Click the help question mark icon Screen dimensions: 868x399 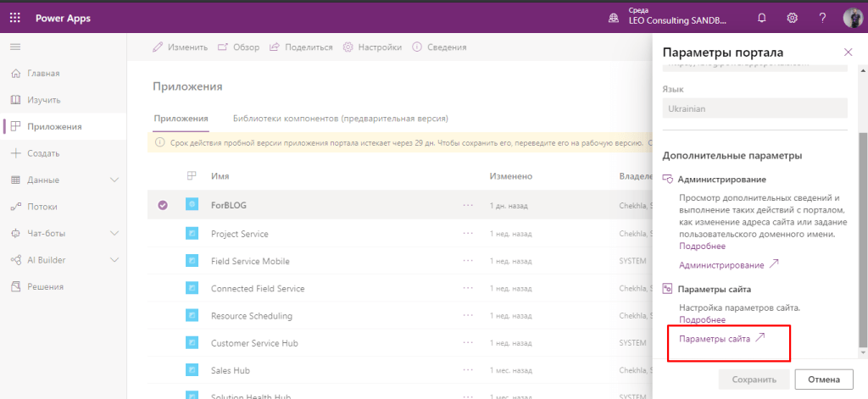822,18
